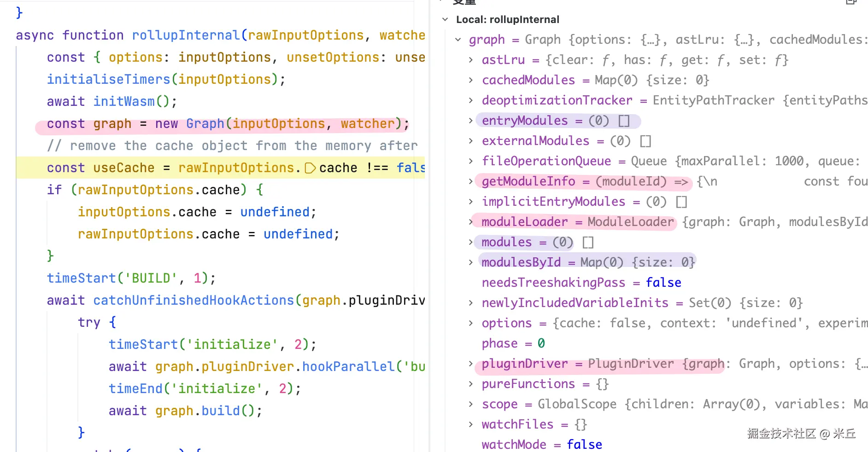Image resolution: width=868 pixels, height=452 pixels.
Task: Collapse the Local: rollupInternal scope
Action: pos(445,19)
